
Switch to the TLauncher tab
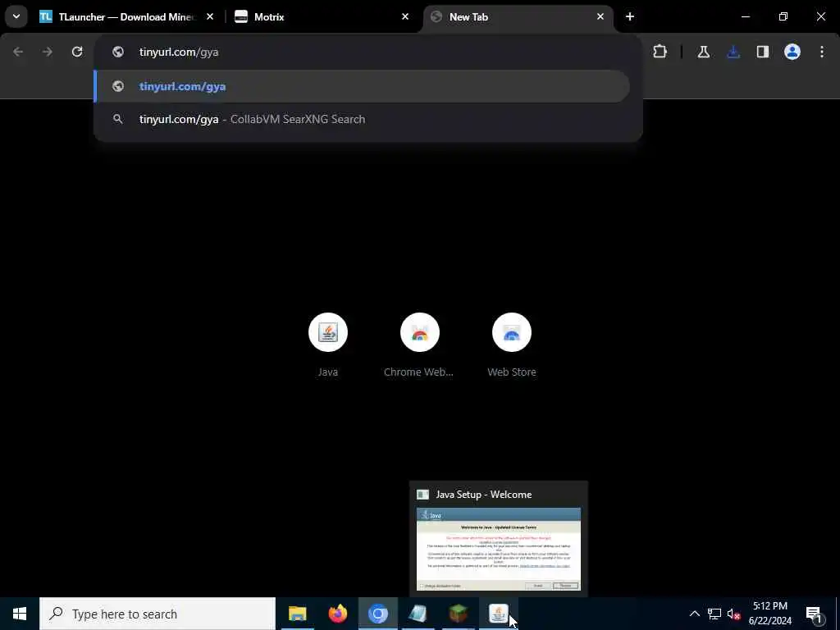pyautogui.click(x=126, y=16)
